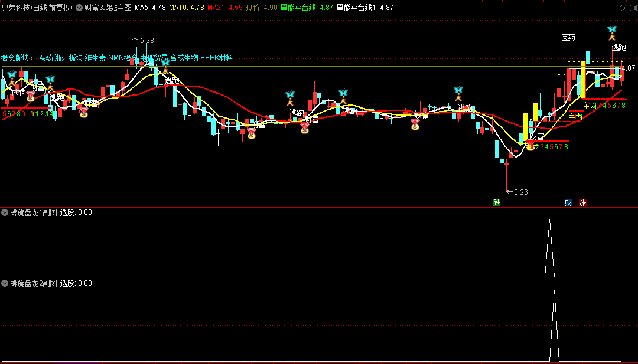Click the 3.26 low price marker
Image resolution: width=638 pixels, height=364 pixels.
tap(521, 192)
